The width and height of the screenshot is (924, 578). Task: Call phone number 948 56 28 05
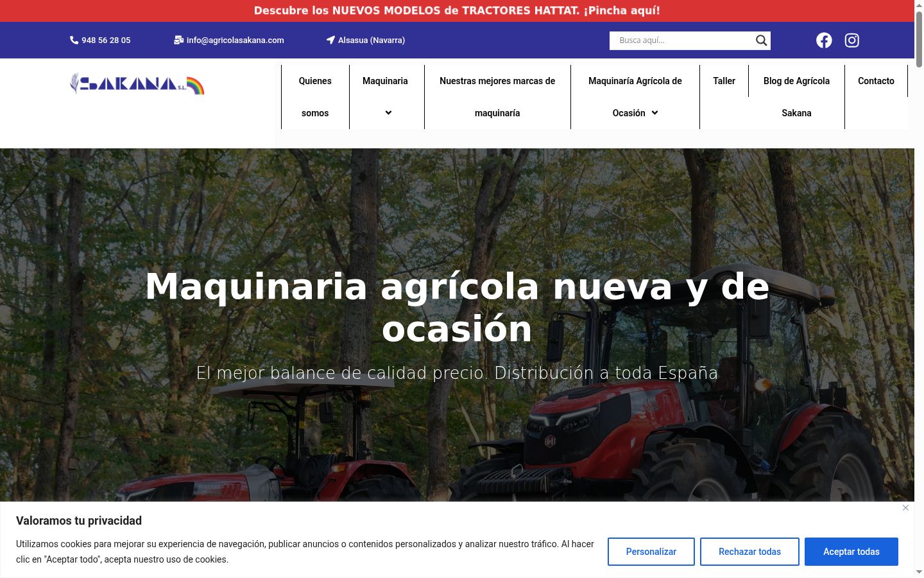coord(106,40)
